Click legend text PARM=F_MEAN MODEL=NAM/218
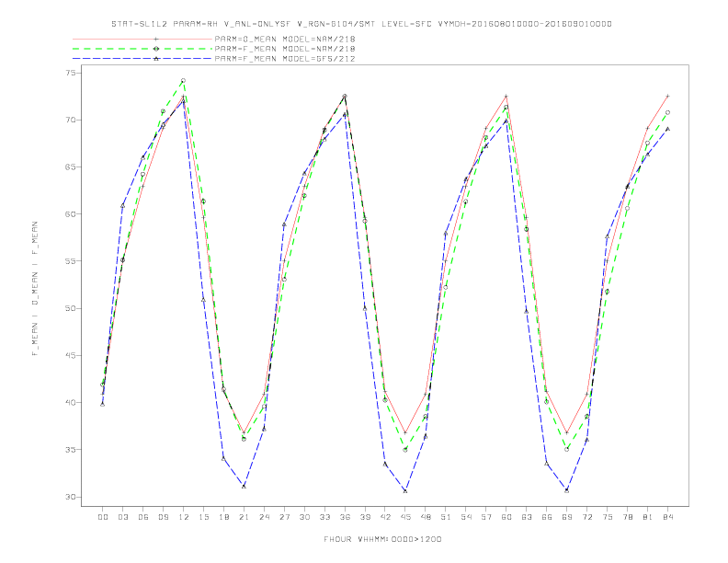This screenshot has height=563, width=728. (x=285, y=49)
